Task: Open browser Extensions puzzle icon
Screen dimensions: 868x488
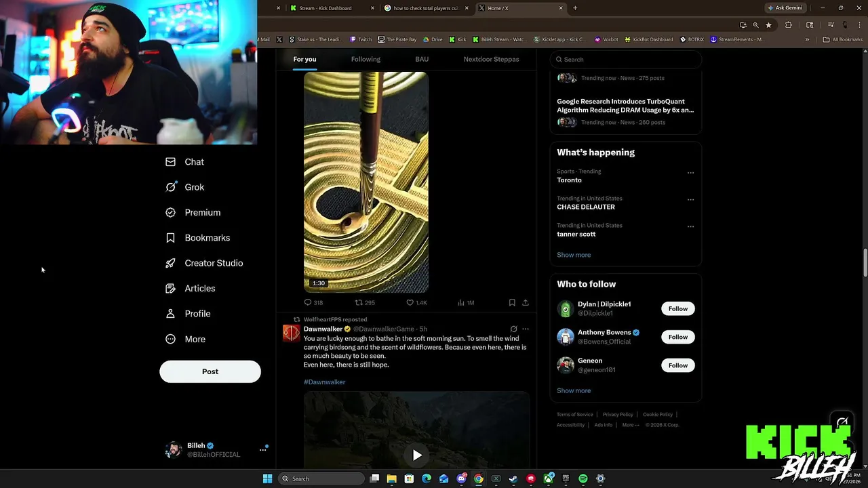Action: pyautogui.click(x=788, y=25)
